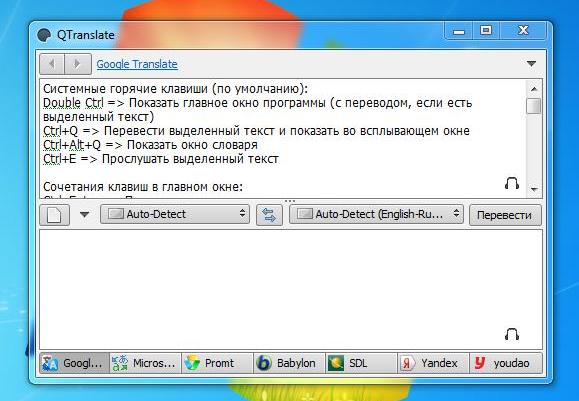This screenshot has width=579, height=401.
Task: Swap translation languages with arrows button
Action: click(269, 215)
